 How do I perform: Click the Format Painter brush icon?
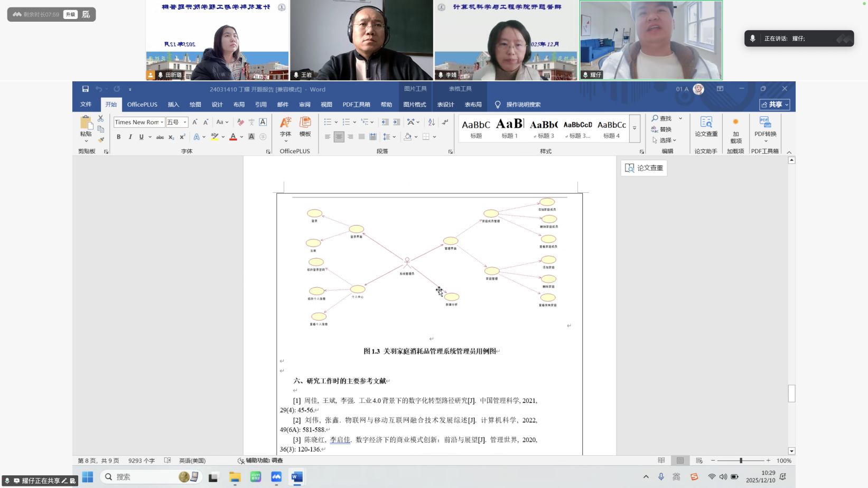tap(101, 140)
